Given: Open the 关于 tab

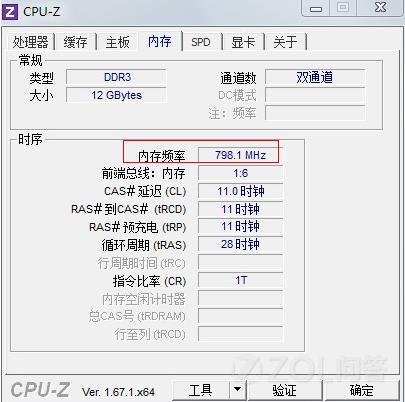Looking at the screenshot, I should 285,42.
